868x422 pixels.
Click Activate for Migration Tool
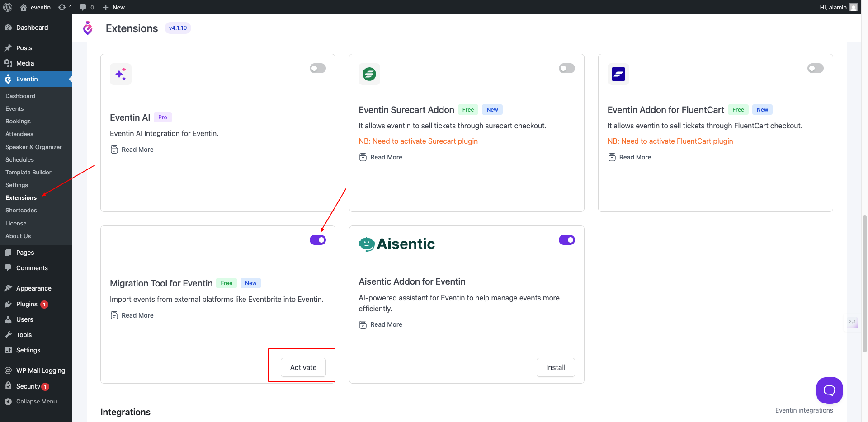coord(303,367)
